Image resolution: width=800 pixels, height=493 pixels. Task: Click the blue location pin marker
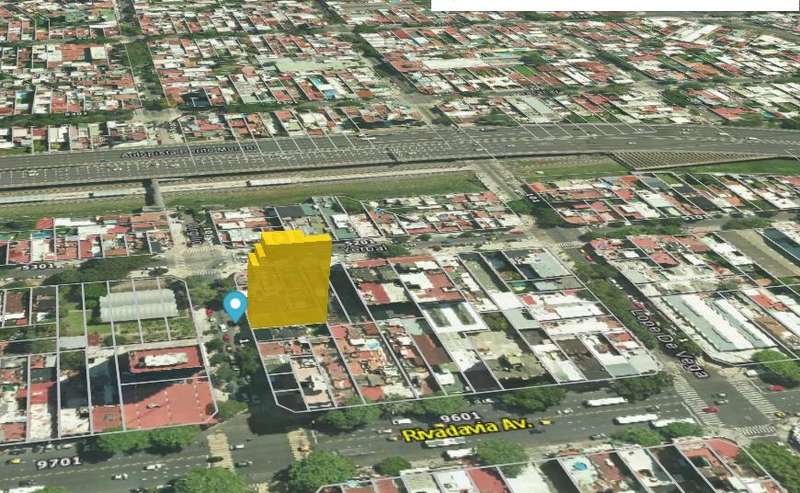click(x=235, y=305)
